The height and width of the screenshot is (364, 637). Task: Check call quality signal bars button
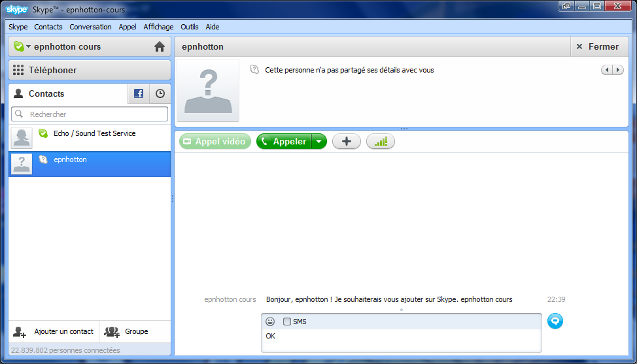(x=381, y=142)
